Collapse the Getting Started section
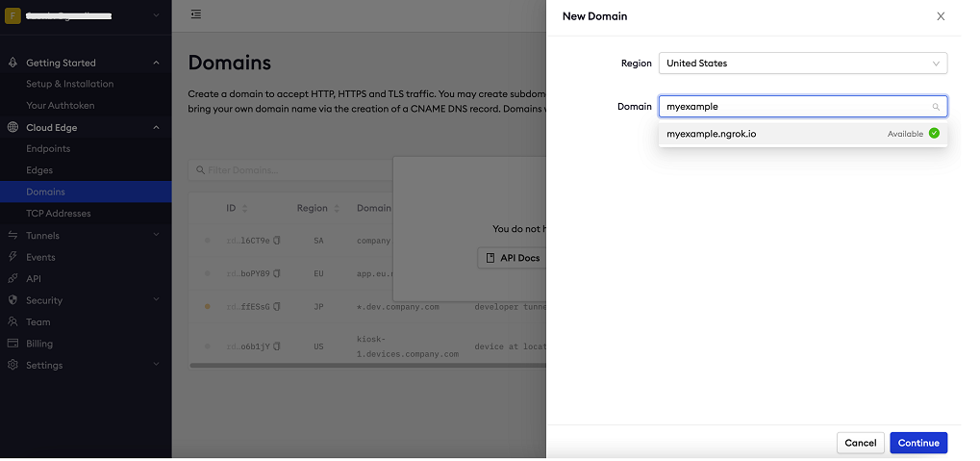Viewport: 980px width, 461px height. [156, 63]
